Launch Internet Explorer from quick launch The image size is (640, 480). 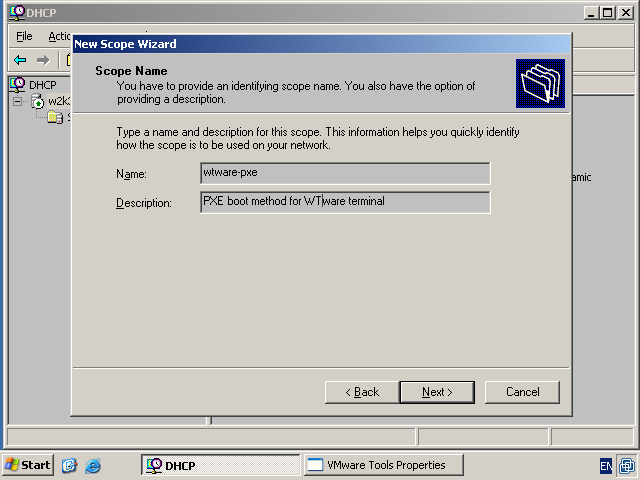93,465
